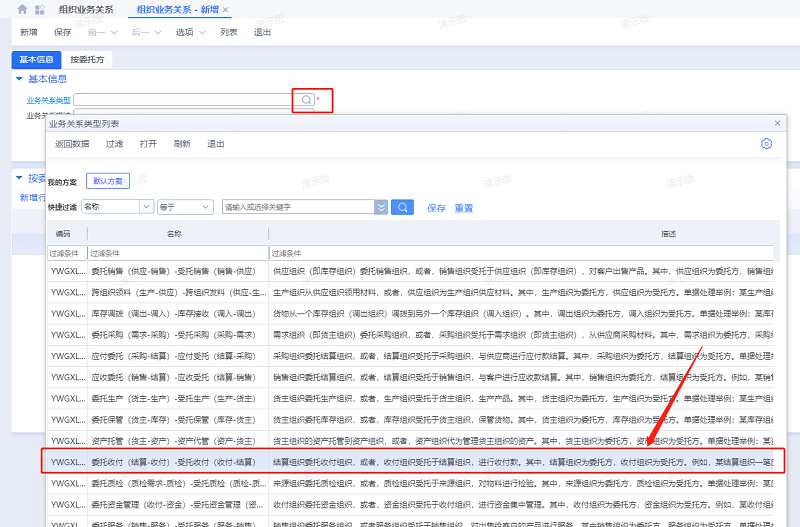Screen dimensions: 800x527
Task: Collapse the 基本信息 section
Action: click(19, 79)
